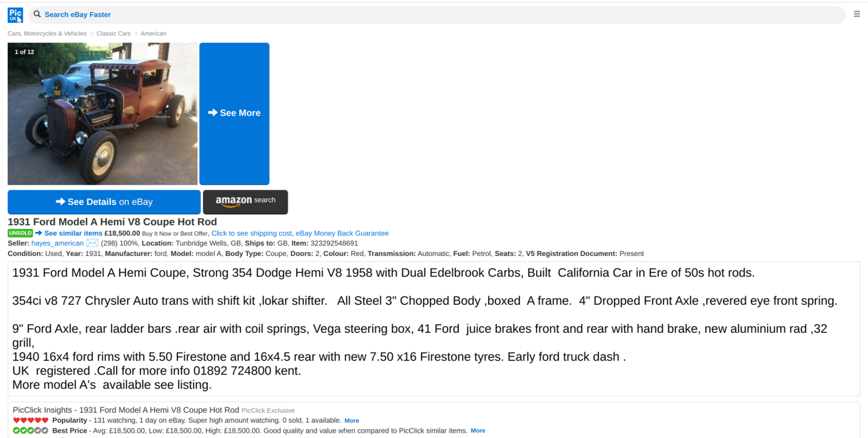Click the PicClick UK logo icon

(x=15, y=15)
